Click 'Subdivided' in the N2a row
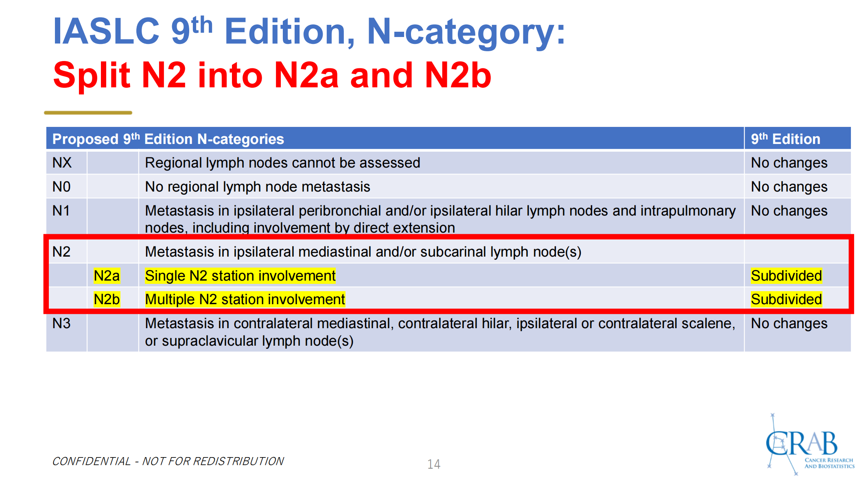 coord(786,276)
